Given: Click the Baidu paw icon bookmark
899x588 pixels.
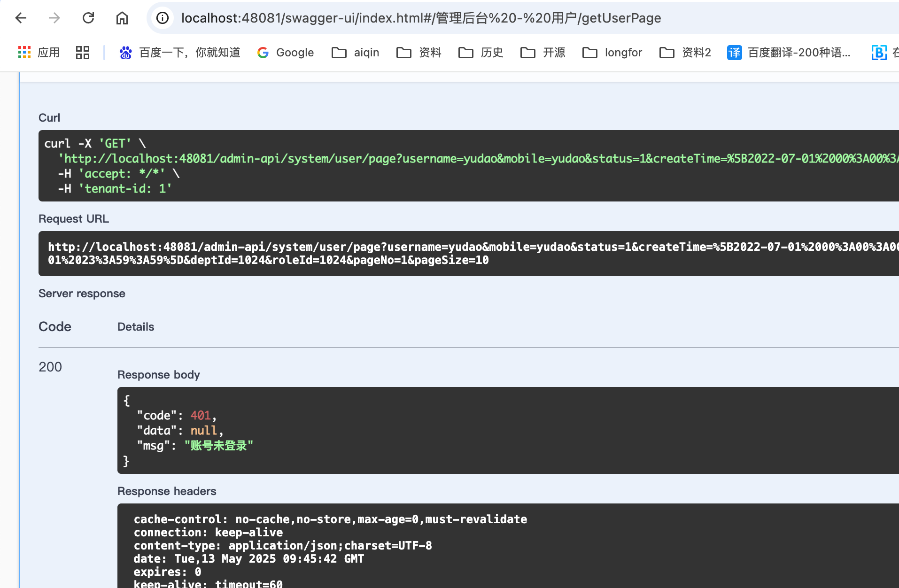Looking at the screenshot, I should tap(125, 52).
